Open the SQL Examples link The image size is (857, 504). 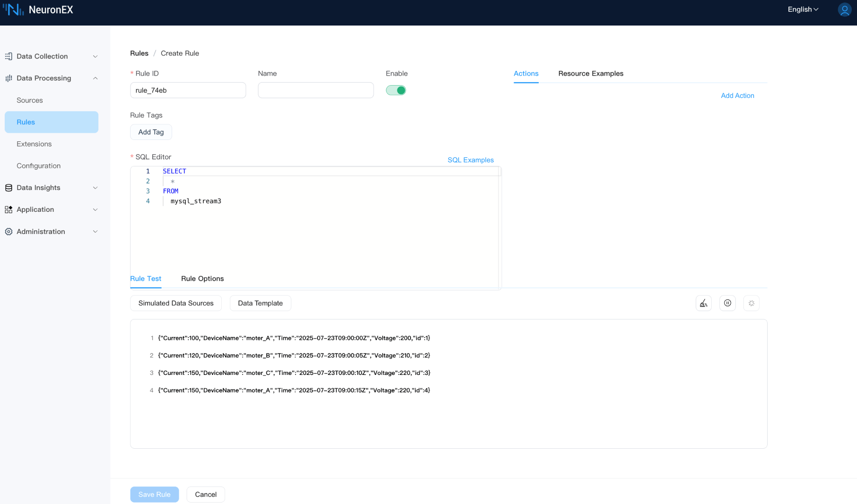click(471, 160)
